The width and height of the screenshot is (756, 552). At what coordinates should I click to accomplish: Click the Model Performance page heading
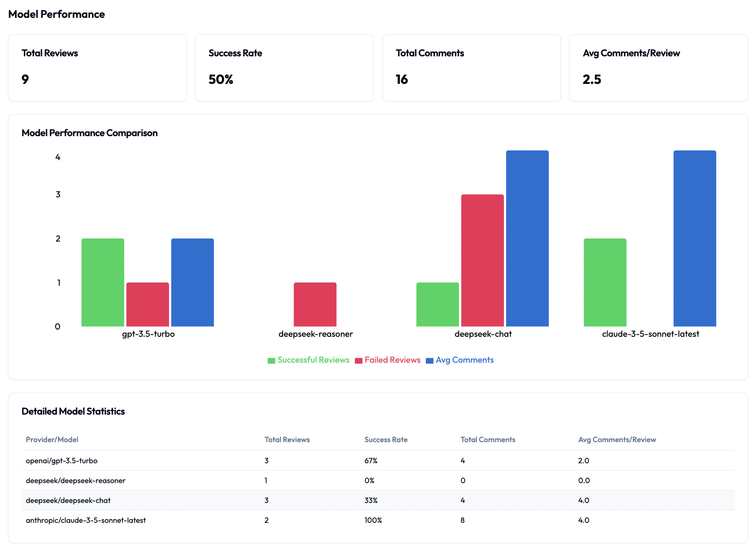pos(56,14)
